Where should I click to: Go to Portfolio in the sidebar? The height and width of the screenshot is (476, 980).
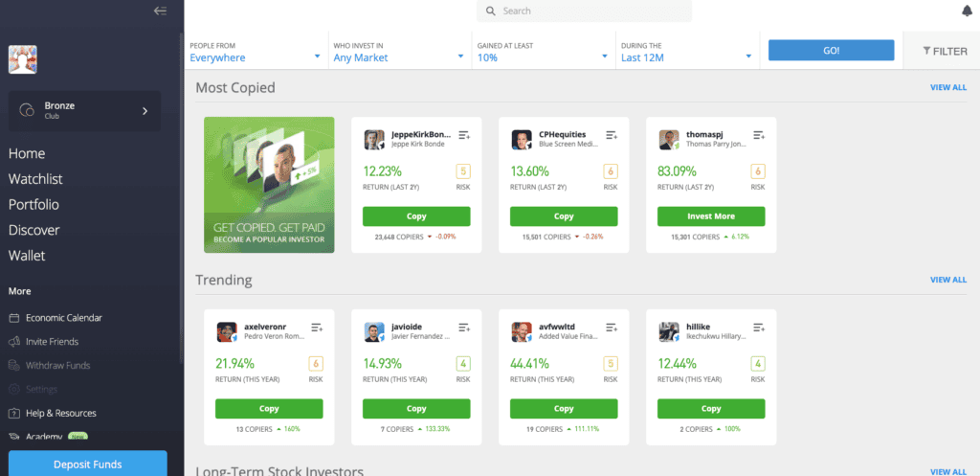(x=33, y=205)
